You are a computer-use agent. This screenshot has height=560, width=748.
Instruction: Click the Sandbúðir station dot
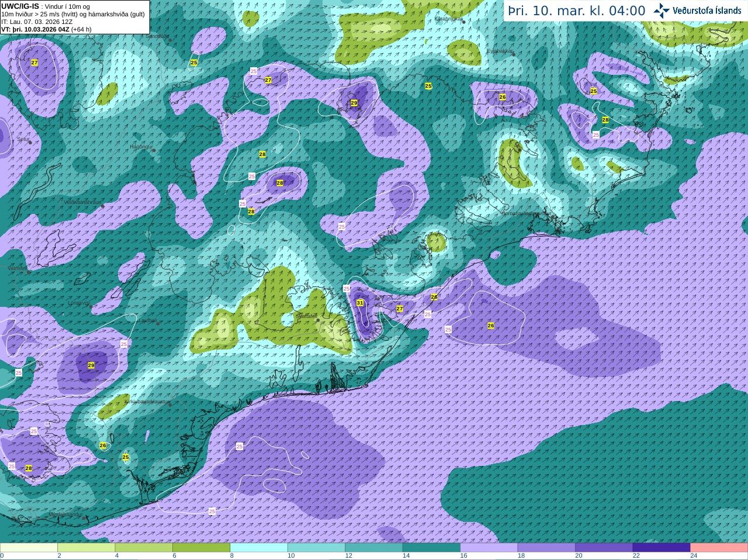pyautogui.click(x=170, y=40)
